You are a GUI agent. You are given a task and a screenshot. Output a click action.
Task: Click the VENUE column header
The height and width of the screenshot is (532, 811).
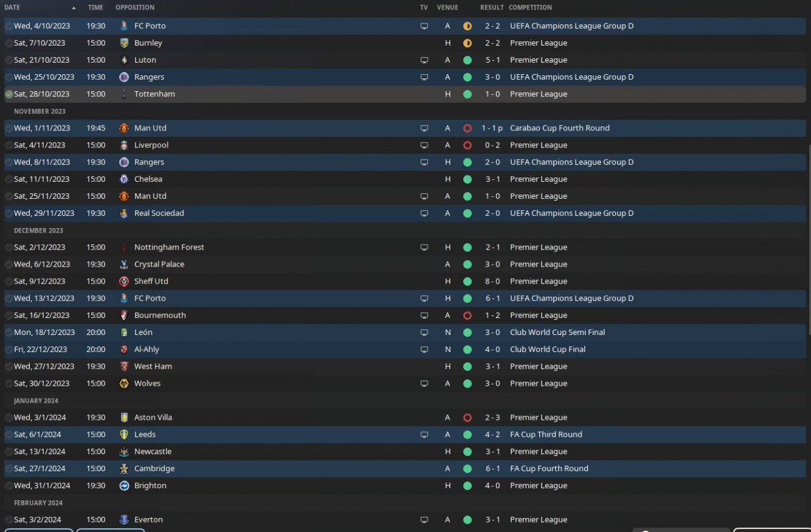tap(447, 8)
